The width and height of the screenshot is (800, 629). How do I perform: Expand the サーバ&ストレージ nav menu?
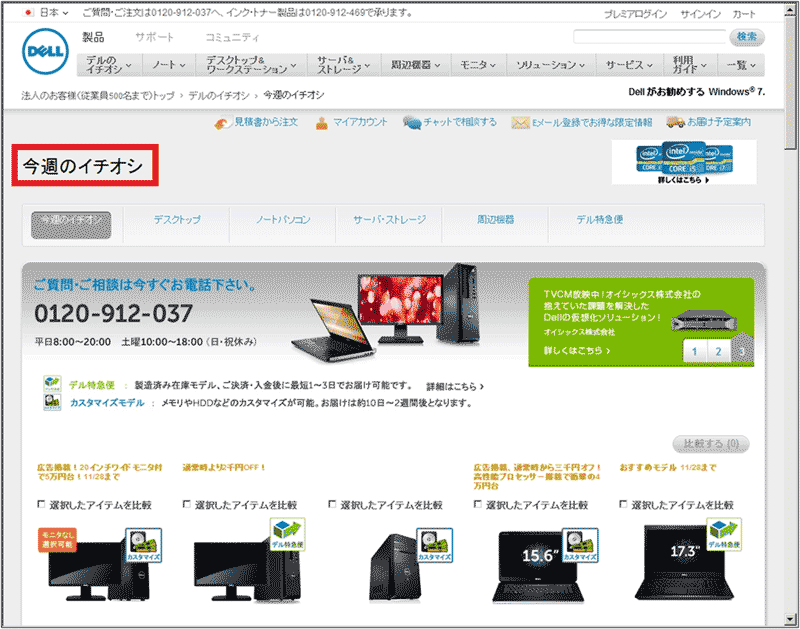point(343,65)
